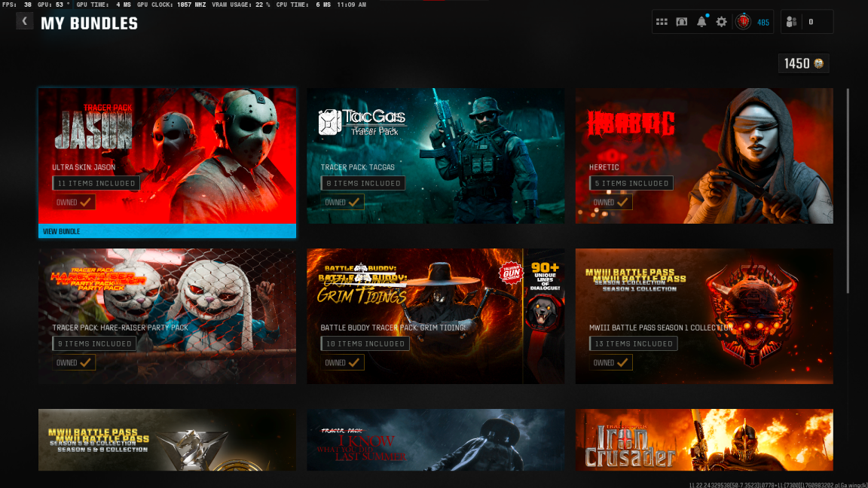Open the social friends icon
The width and height of the screenshot is (868, 488).
click(791, 22)
